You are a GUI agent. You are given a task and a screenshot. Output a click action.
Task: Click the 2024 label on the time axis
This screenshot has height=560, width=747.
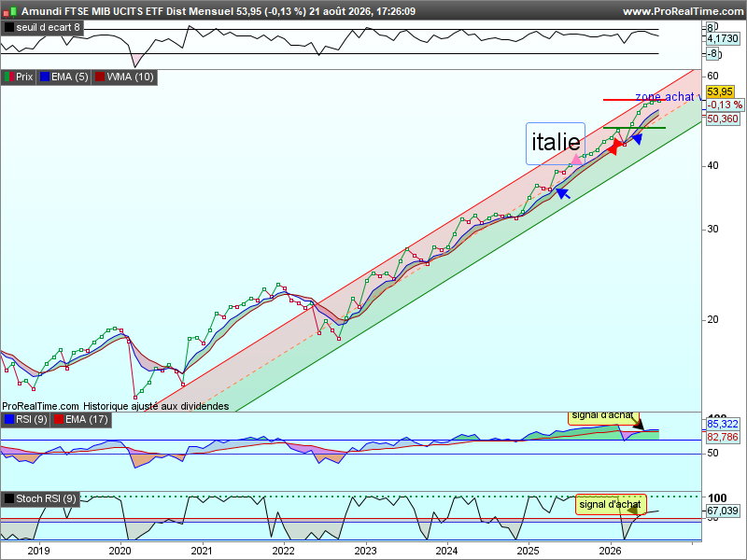(x=447, y=551)
